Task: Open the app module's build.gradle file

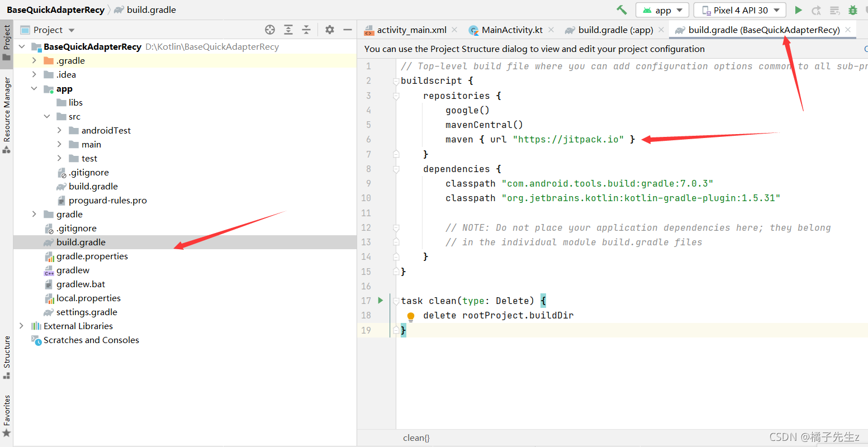Action: pos(87,186)
